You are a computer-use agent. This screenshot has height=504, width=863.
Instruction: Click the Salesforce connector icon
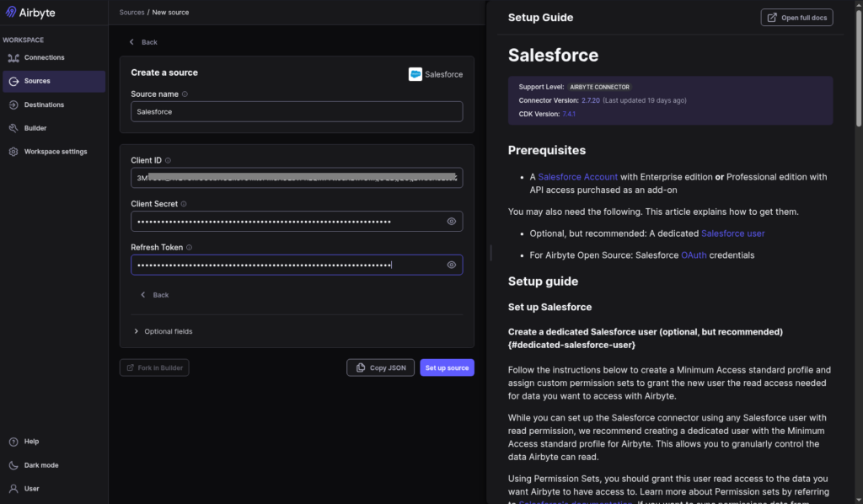point(415,74)
